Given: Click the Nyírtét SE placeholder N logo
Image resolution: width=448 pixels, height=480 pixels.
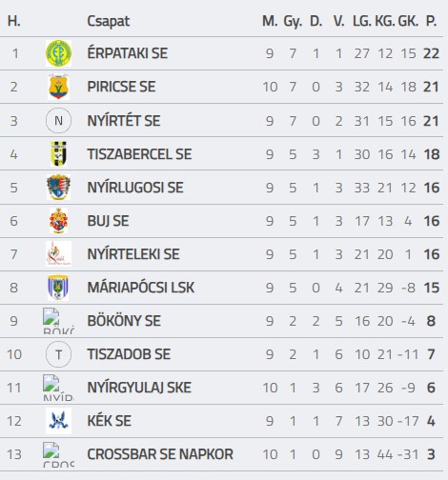Looking at the screenshot, I should [x=58, y=120].
